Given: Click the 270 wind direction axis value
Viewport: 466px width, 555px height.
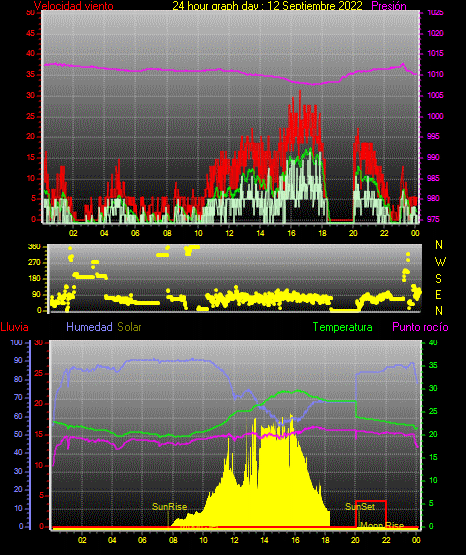Looking at the screenshot, I should [34, 263].
